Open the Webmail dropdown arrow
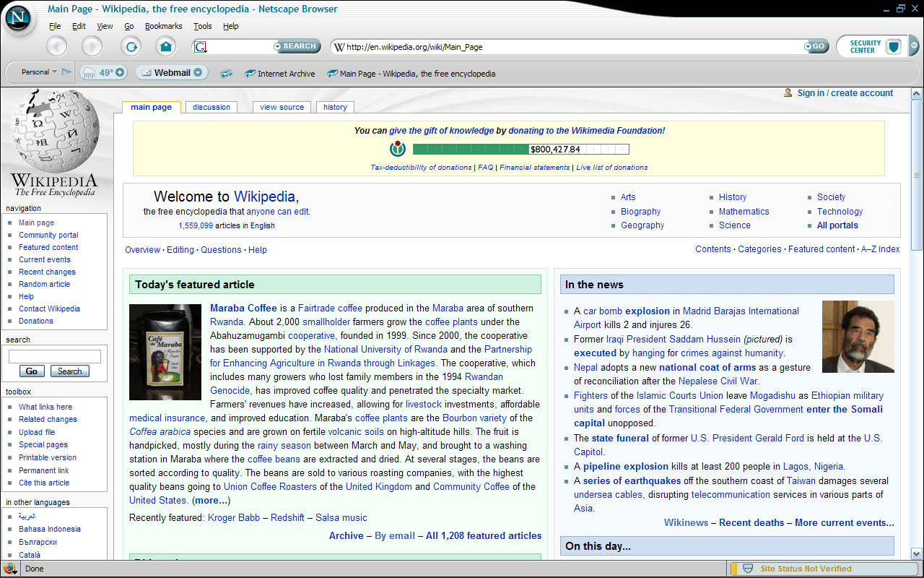This screenshot has width=924, height=578. click(198, 72)
